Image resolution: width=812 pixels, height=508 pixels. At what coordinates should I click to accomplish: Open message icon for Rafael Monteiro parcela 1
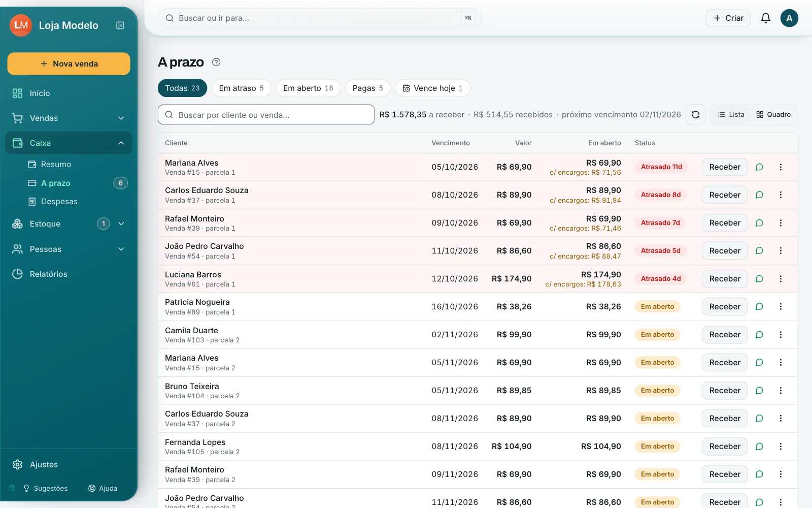tap(759, 223)
